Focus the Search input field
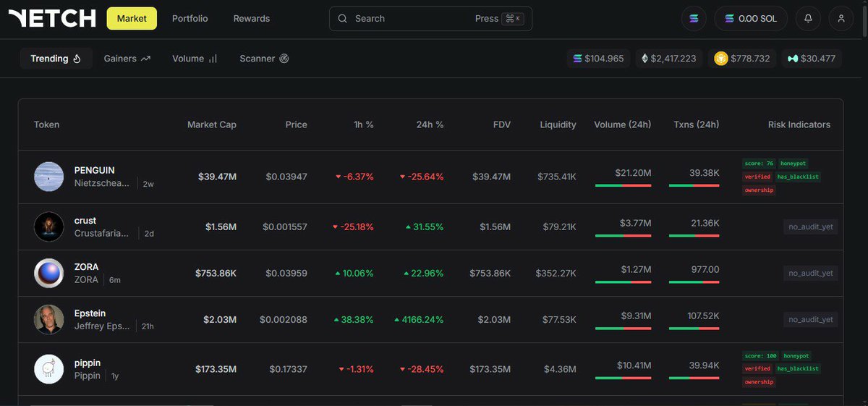The image size is (868, 406). click(430, 19)
